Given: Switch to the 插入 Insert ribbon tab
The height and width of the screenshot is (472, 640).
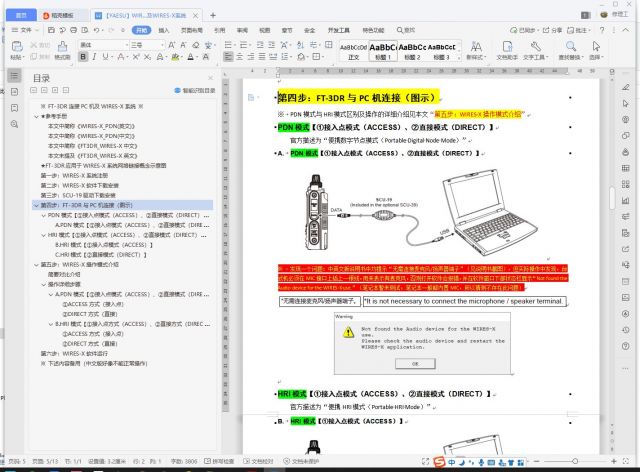Looking at the screenshot, I should (163, 30).
